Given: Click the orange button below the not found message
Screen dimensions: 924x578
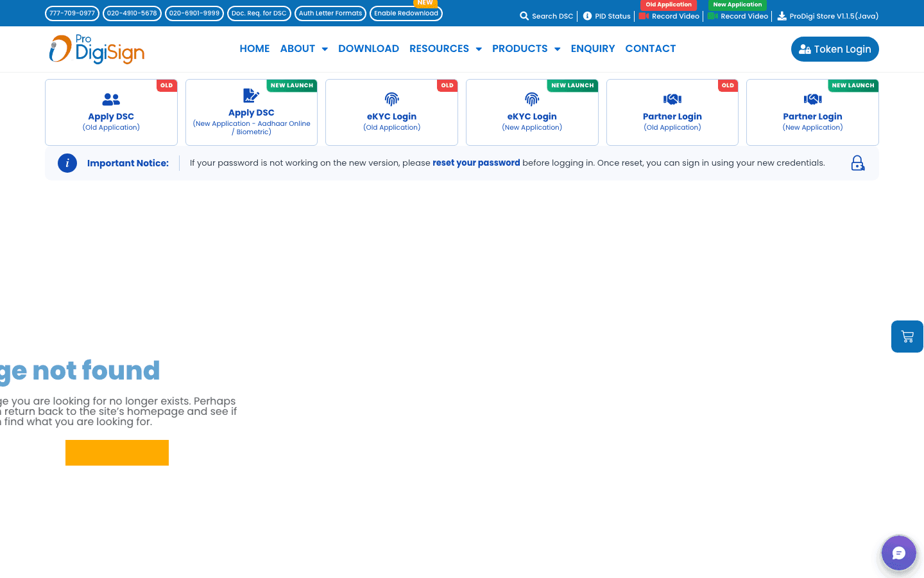Looking at the screenshot, I should tap(117, 453).
